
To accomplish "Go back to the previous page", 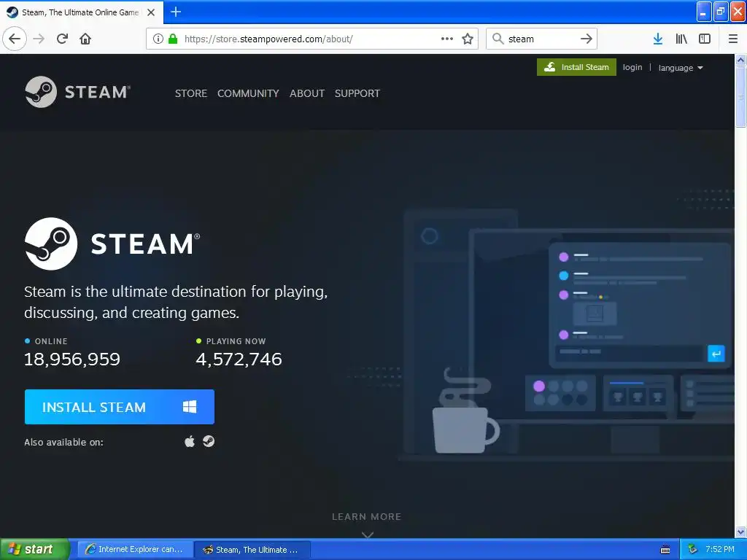I will [x=15, y=39].
